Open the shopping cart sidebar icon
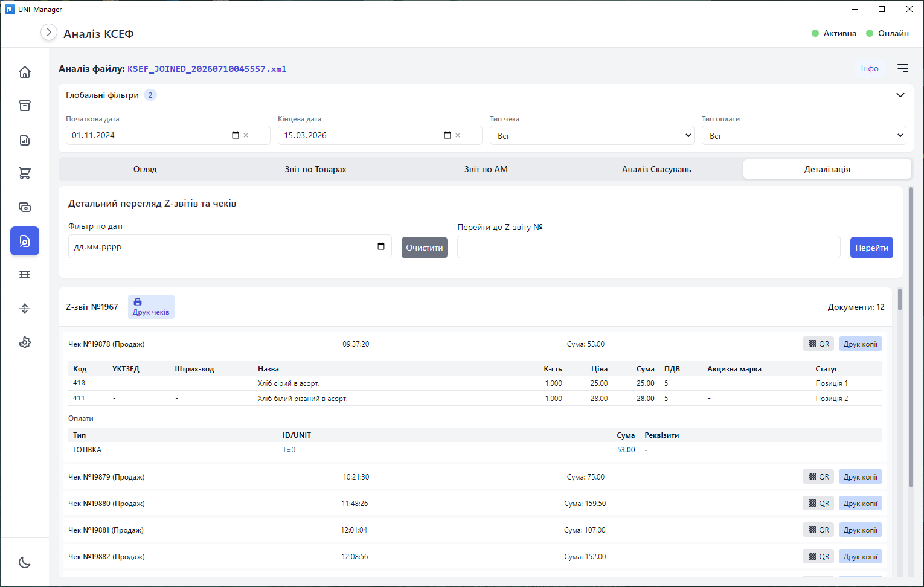This screenshot has height=587, width=924. click(x=25, y=173)
